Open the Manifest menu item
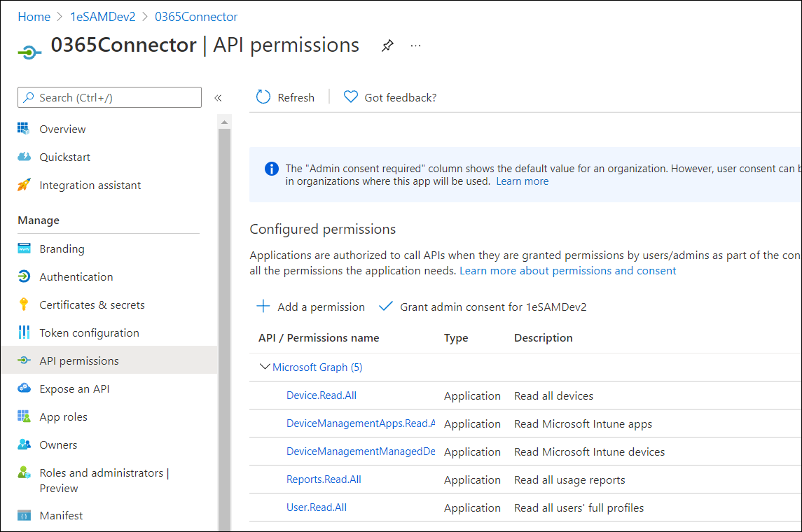802x532 pixels. [x=61, y=515]
